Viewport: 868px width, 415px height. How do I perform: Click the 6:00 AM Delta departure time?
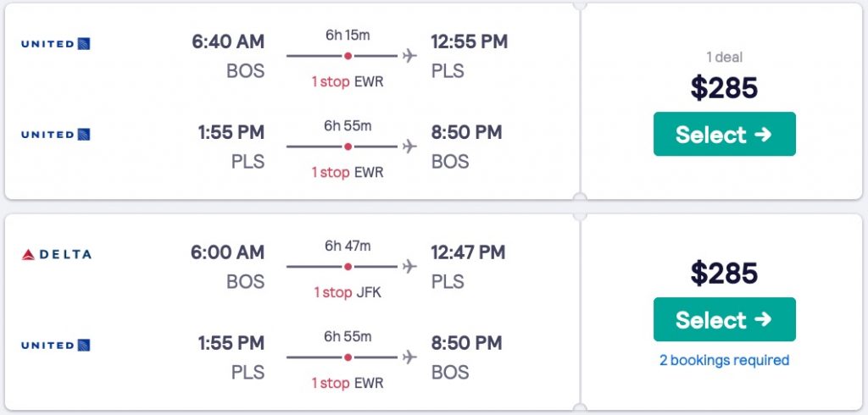pyautogui.click(x=228, y=252)
